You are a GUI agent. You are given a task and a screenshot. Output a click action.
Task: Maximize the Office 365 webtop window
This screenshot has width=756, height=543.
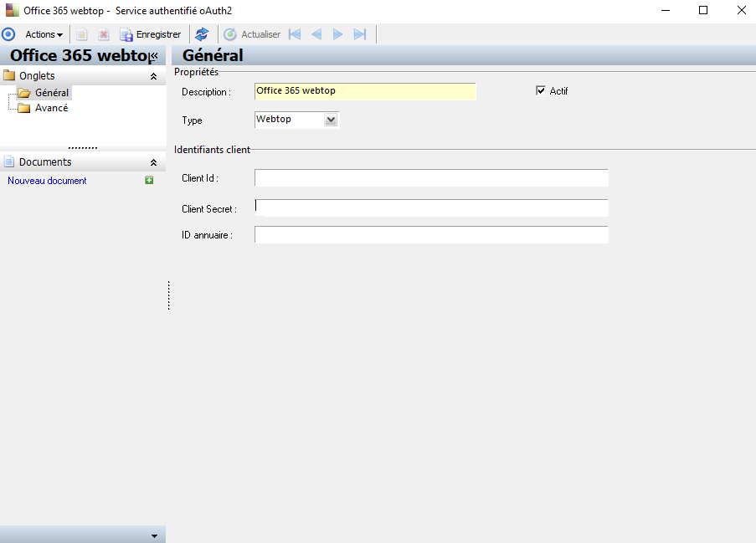[x=703, y=10]
